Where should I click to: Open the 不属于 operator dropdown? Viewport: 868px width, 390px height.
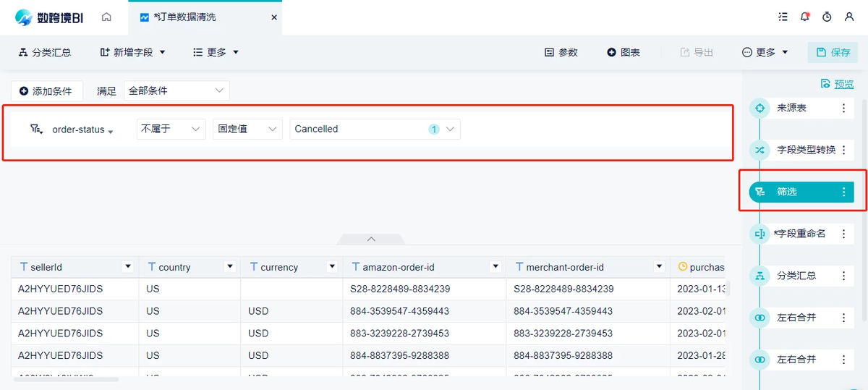point(171,129)
